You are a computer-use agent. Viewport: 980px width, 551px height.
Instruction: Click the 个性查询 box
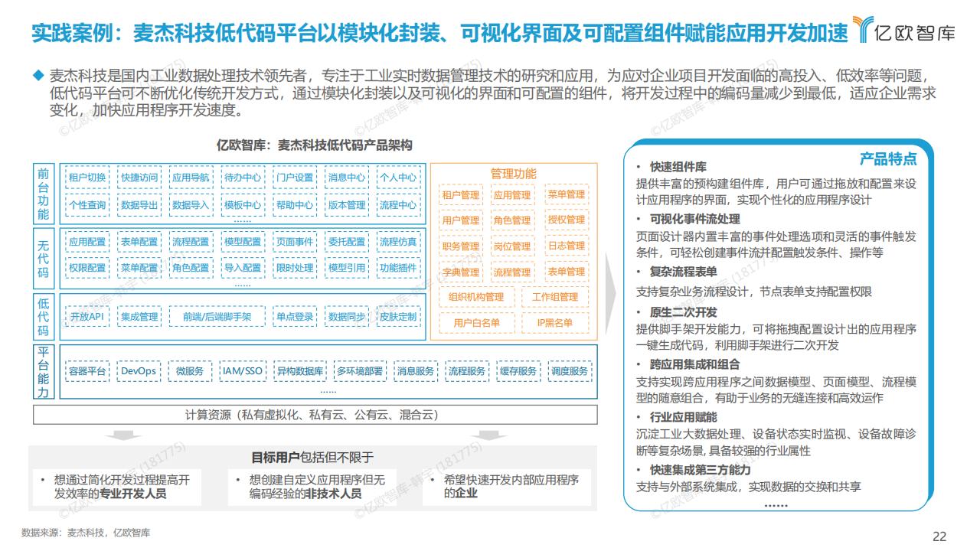click(x=87, y=205)
